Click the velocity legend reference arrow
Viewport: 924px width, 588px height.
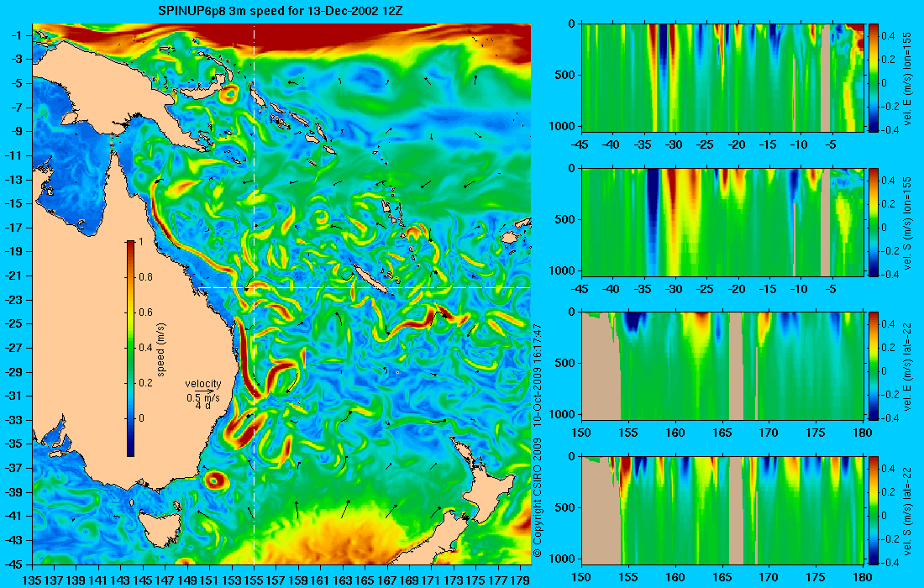click(206, 391)
